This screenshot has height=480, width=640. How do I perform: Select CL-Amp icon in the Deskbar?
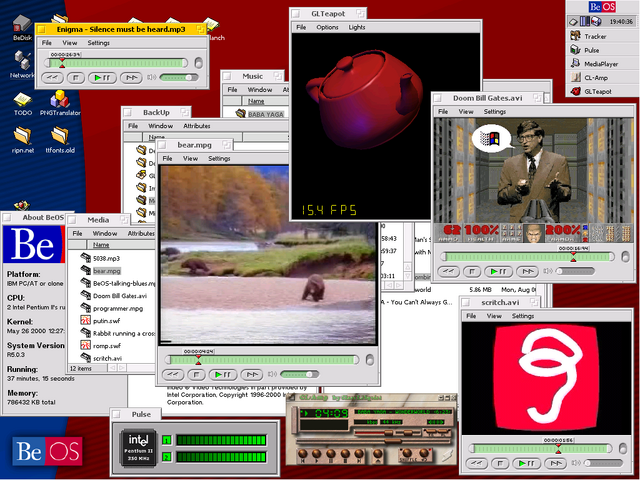coord(576,77)
